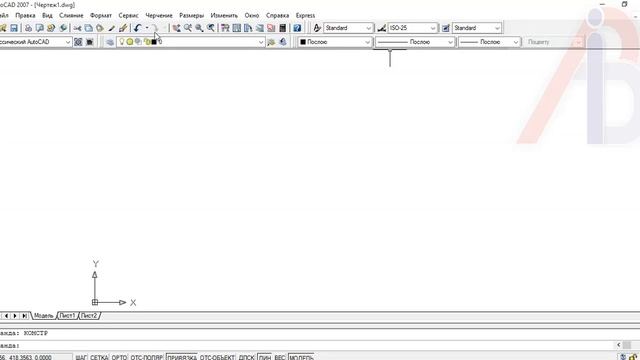Image resolution: width=640 pixels, height=360 pixels.
Task: Open the Layer Properties Manager icon
Action: point(110,42)
